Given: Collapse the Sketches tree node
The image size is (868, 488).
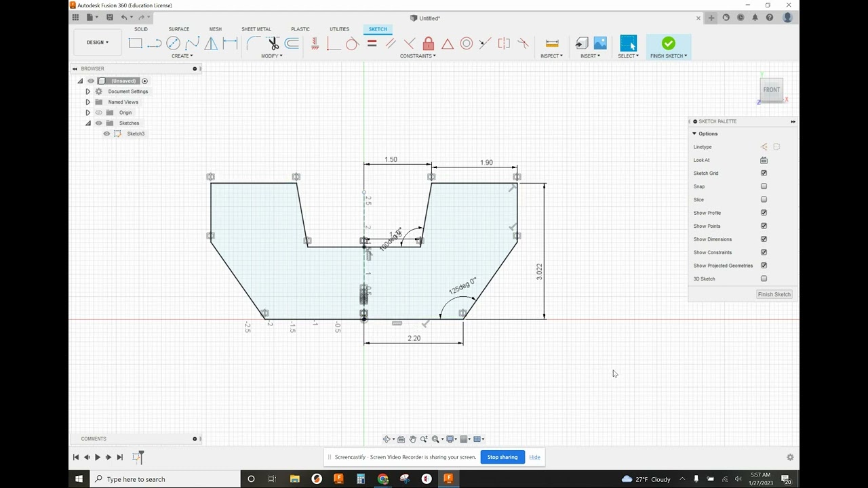Looking at the screenshot, I should pos(87,123).
